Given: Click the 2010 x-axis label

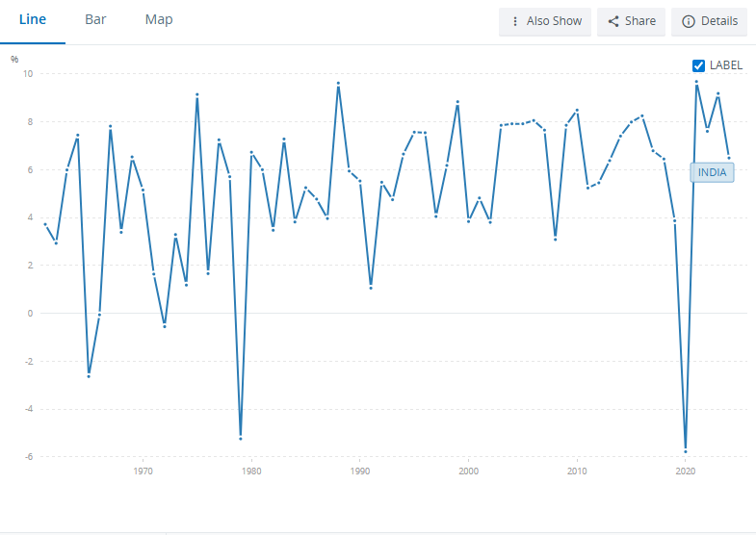Looking at the screenshot, I should (x=577, y=471).
